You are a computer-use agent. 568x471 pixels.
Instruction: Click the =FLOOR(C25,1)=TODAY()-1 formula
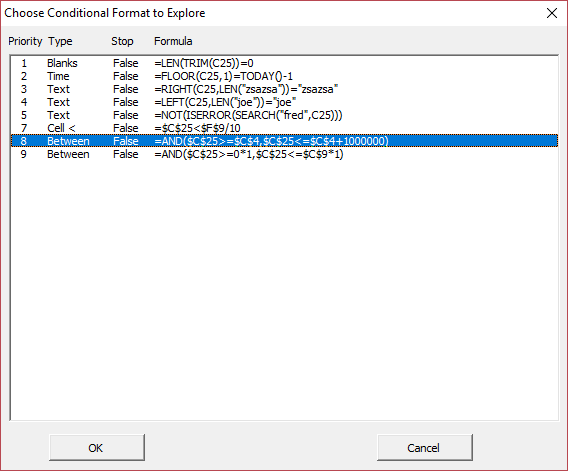click(224, 76)
